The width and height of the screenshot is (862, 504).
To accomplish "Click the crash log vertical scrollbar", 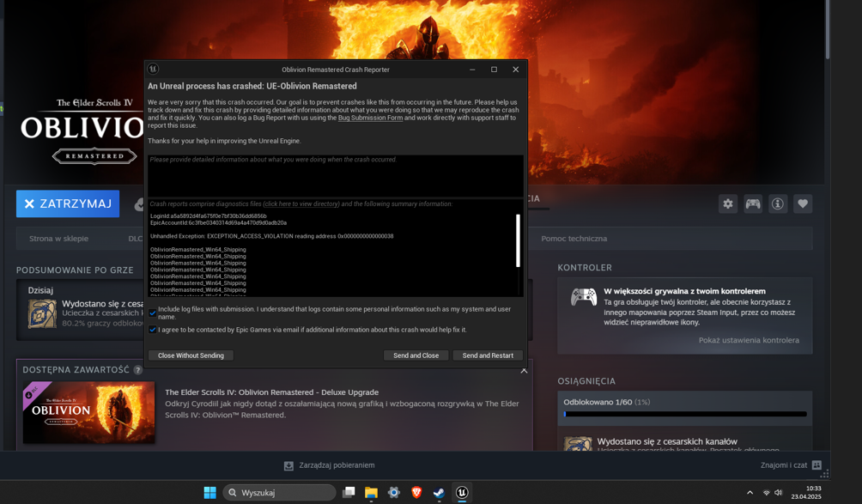I will (x=518, y=241).
